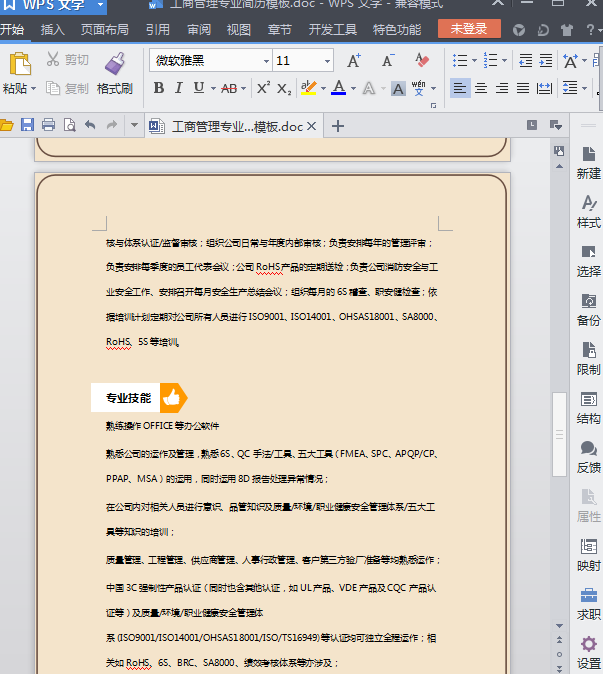Apply subscript X₂ formatting
This screenshot has width=603, height=674.
point(284,89)
